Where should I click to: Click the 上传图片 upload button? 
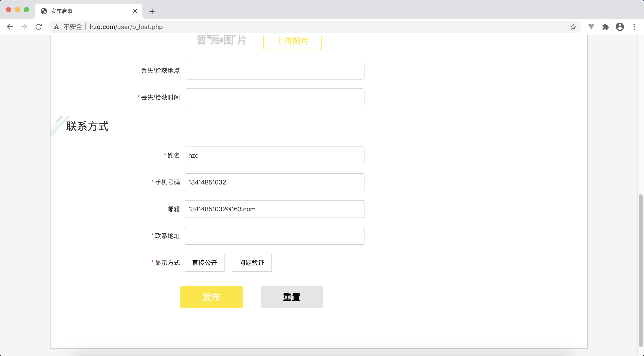pyautogui.click(x=292, y=41)
